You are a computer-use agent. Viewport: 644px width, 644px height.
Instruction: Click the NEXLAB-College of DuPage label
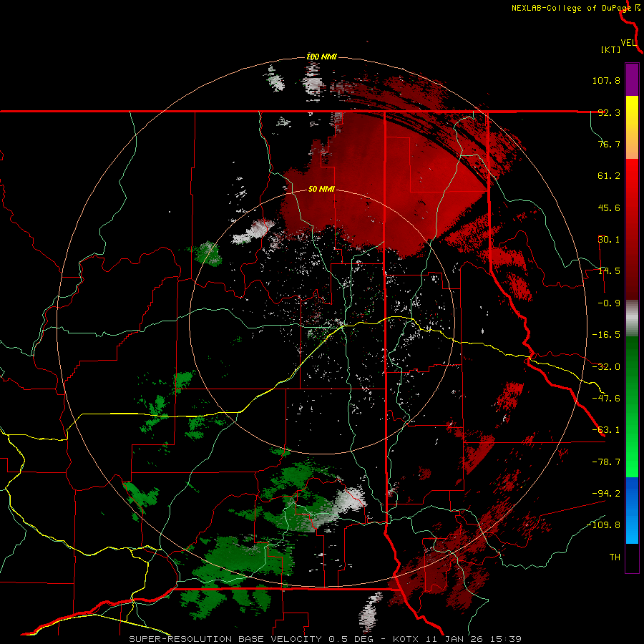(571, 8)
